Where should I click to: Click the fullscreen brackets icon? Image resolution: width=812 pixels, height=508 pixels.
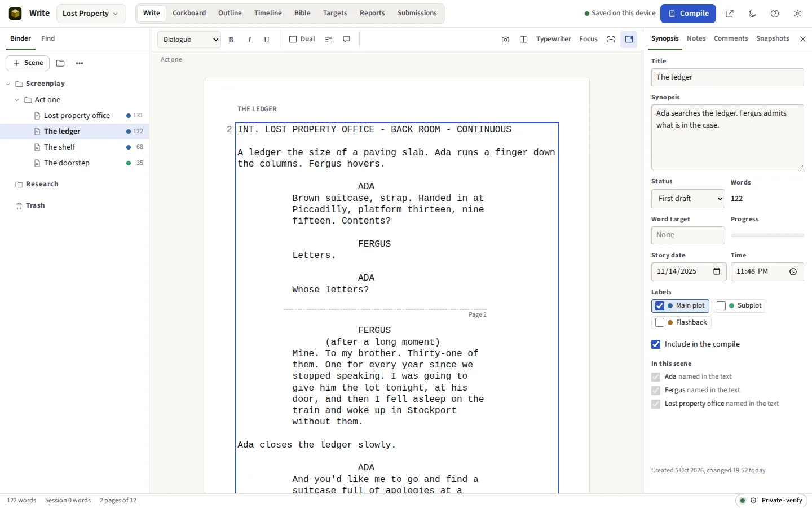coord(611,40)
